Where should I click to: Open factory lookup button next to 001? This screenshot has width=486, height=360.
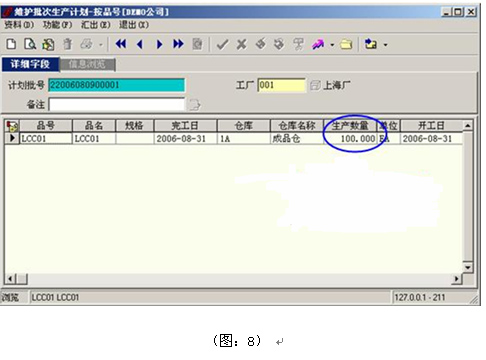315,85
